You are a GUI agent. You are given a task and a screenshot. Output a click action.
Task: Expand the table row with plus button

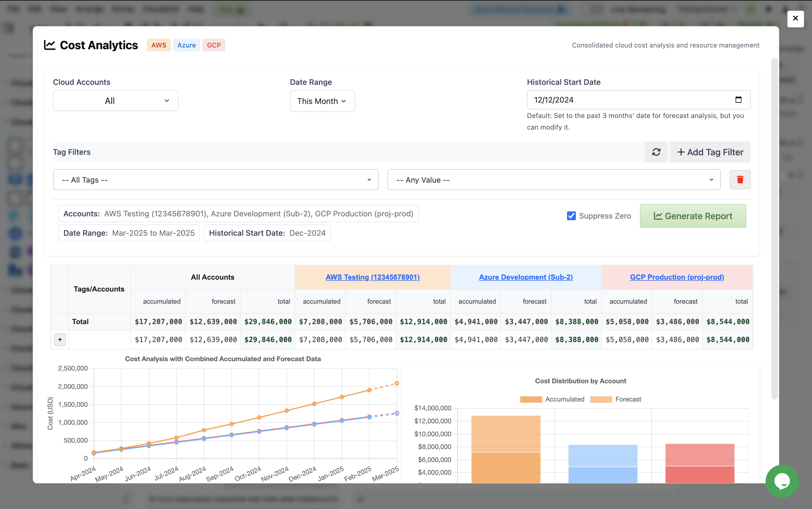60,340
